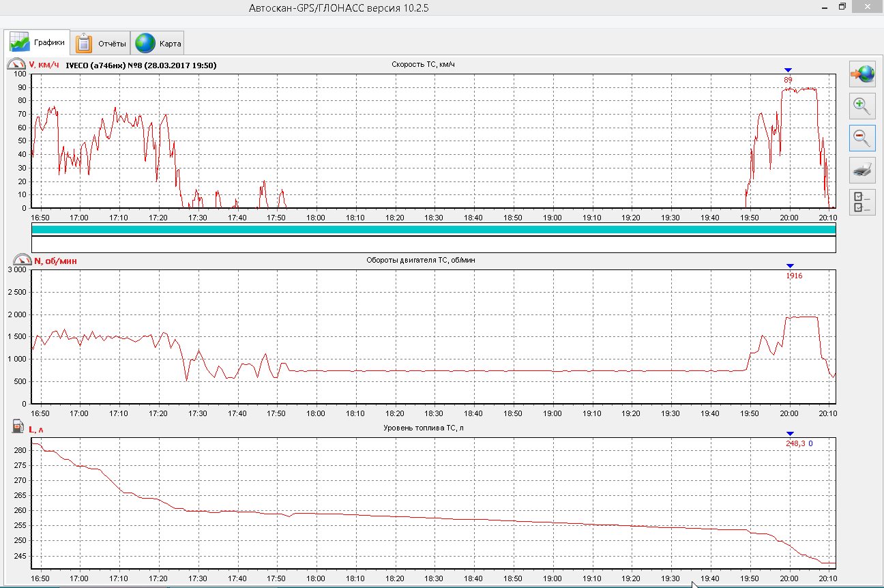
Task: Click the fuel pump icon beside L, л
Action: tap(18, 427)
